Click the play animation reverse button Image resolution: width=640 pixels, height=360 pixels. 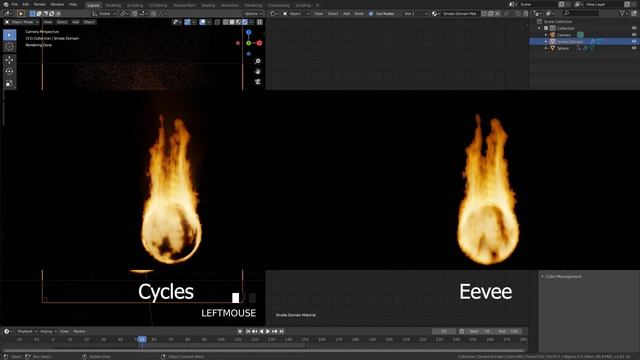tap(261, 331)
